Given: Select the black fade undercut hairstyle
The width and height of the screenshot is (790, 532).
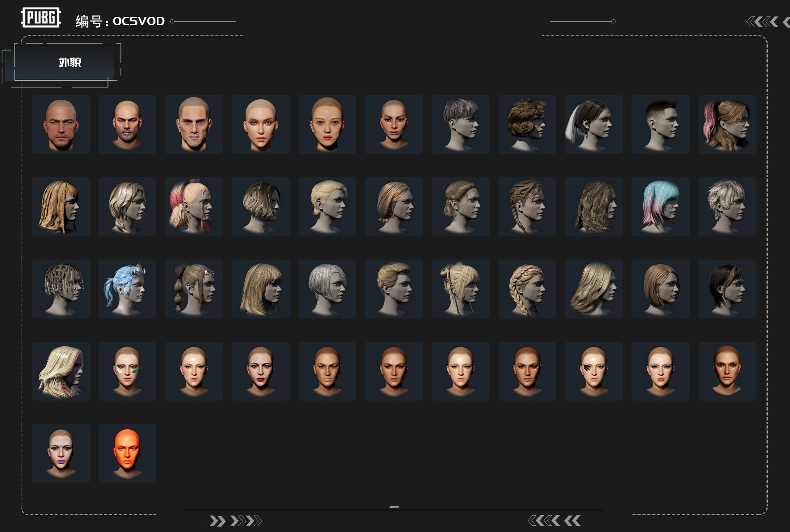Looking at the screenshot, I should (660, 124).
